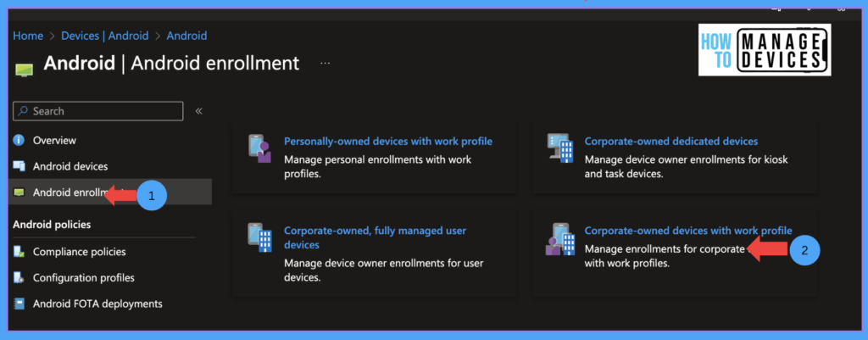Screen dimensions: 868x340
Task: Click the Android breadcrumb link
Action: point(186,36)
